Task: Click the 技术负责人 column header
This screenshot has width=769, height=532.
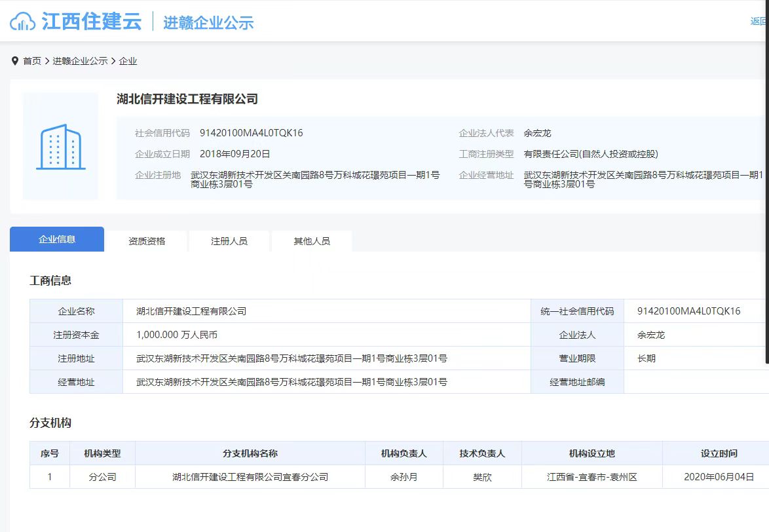Action: click(482, 453)
